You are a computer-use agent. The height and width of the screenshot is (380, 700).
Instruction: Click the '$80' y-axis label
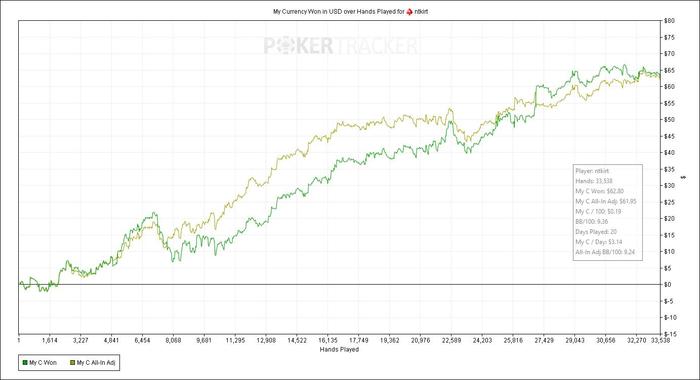click(x=669, y=21)
